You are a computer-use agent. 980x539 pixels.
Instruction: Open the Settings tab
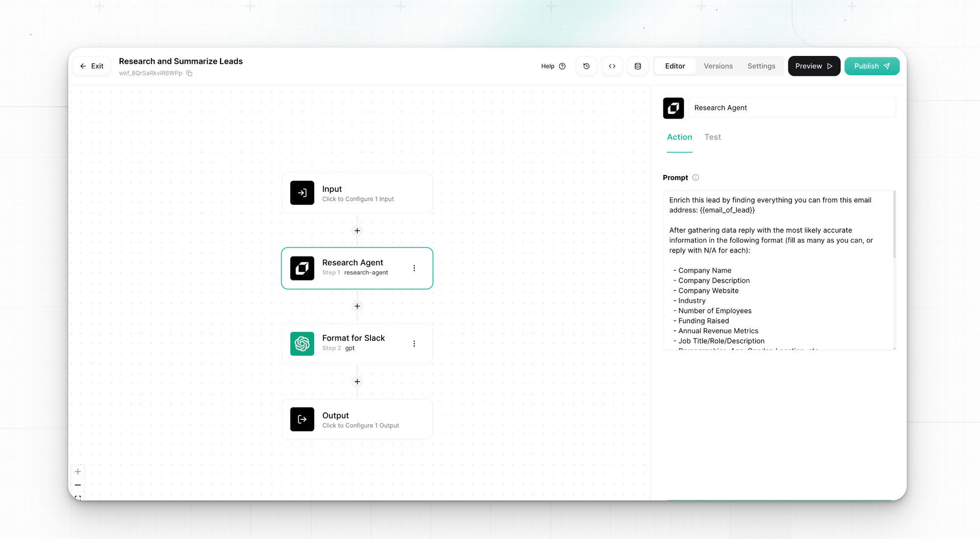[761, 66]
